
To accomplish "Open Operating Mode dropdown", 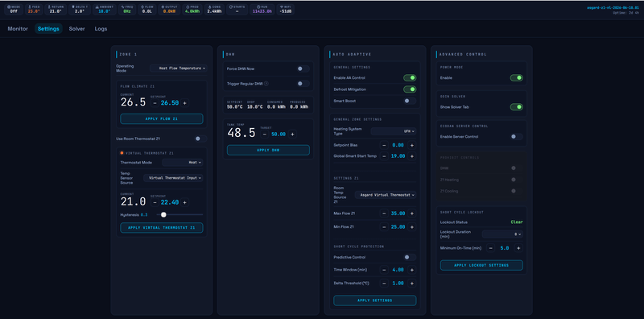I will (178, 68).
